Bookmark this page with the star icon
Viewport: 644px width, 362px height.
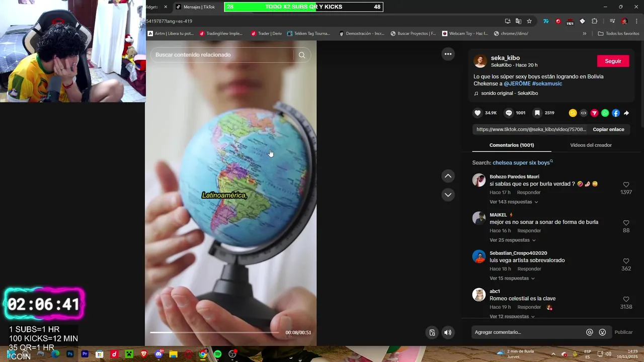click(529, 21)
